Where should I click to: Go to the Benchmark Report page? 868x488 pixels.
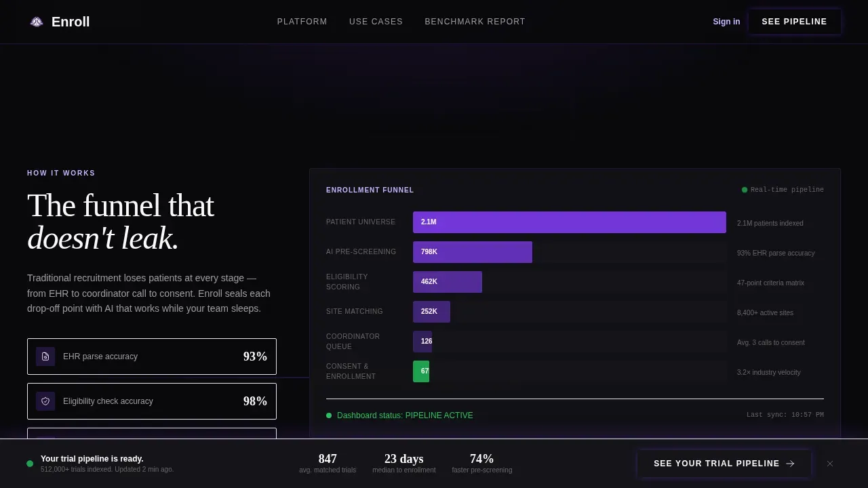pyautogui.click(x=475, y=22)
